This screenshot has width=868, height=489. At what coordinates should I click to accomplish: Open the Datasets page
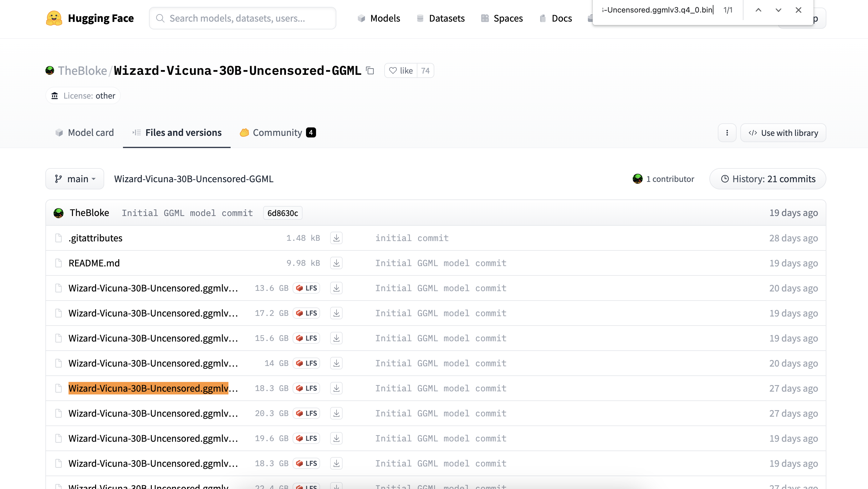click(440, 18)
